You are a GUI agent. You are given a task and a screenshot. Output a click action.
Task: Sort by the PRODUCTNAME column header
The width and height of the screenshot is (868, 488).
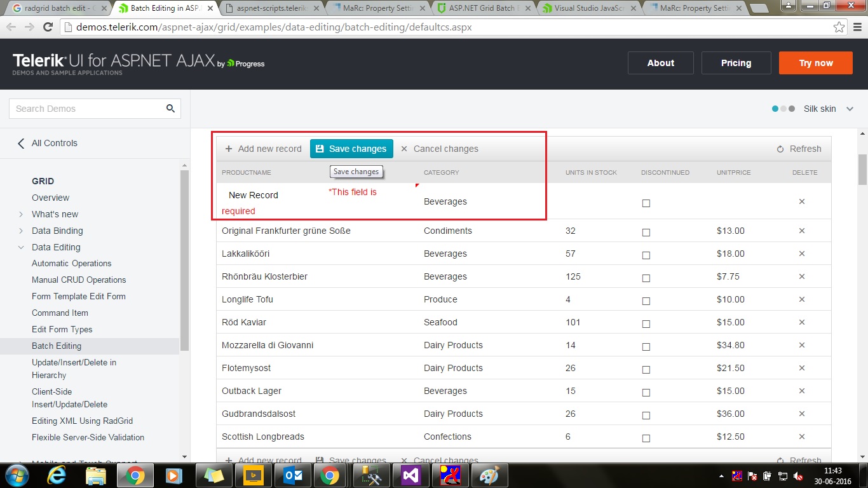[247, 172]
